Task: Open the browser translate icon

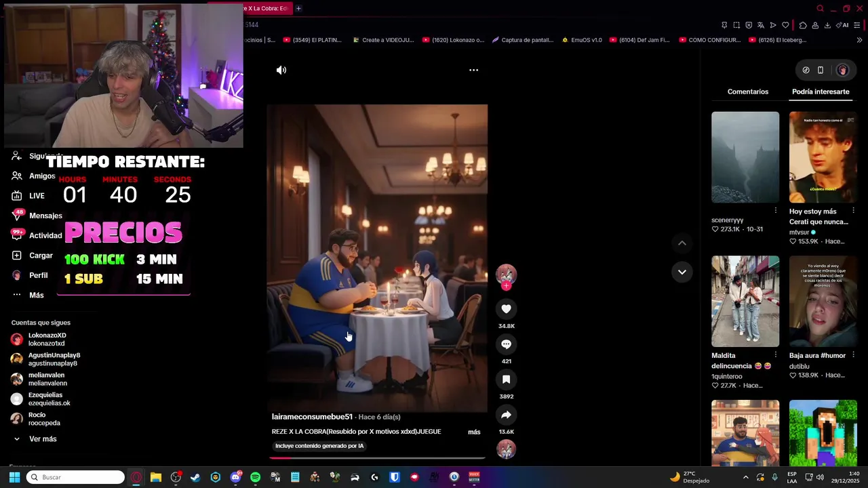Action: point(761,25)
